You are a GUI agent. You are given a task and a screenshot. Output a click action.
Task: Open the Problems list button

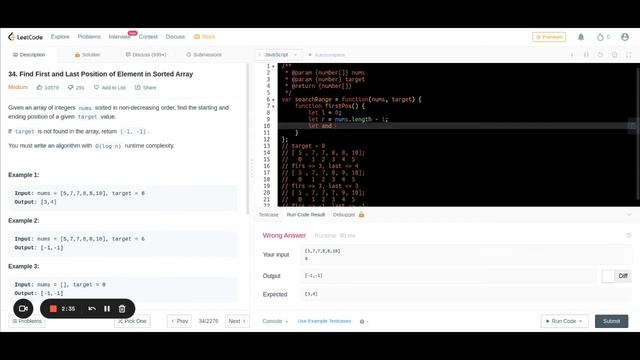point(27,321)
